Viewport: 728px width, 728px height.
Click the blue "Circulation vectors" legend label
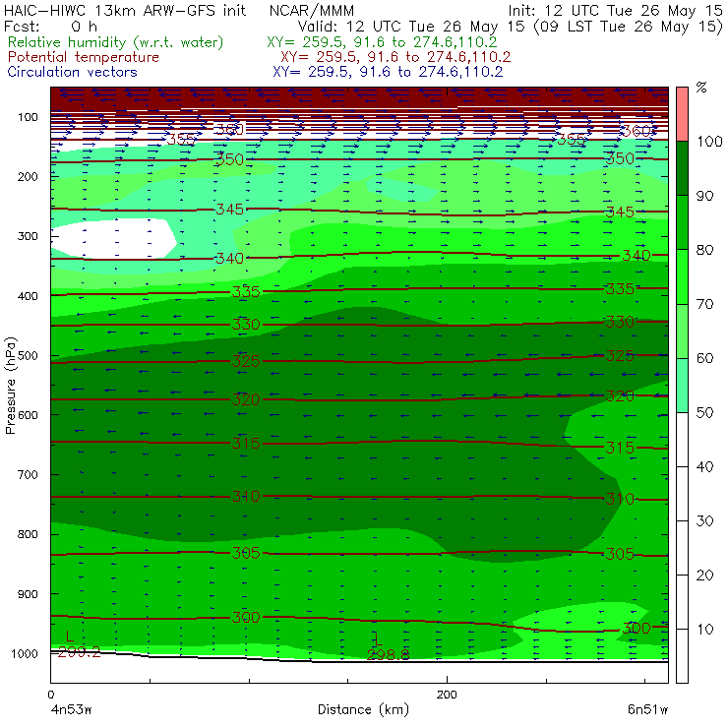tap(73, 72)
